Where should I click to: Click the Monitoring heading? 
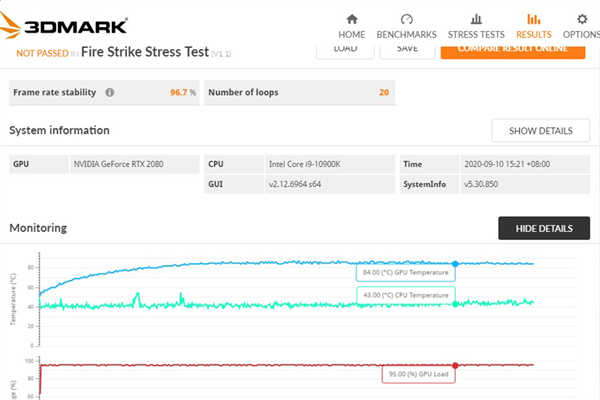[x=38, y=228]
